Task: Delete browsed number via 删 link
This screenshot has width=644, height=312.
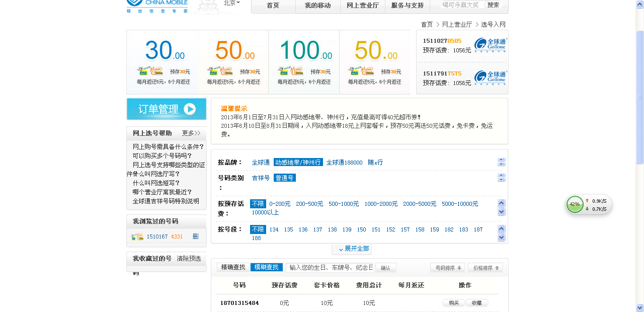Action: (195, 237)
